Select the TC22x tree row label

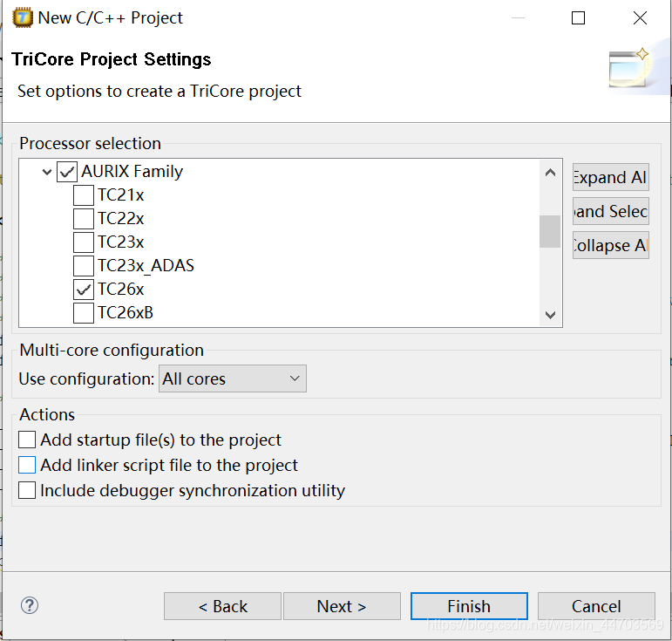pyautogui.click(x=121, y=219)
